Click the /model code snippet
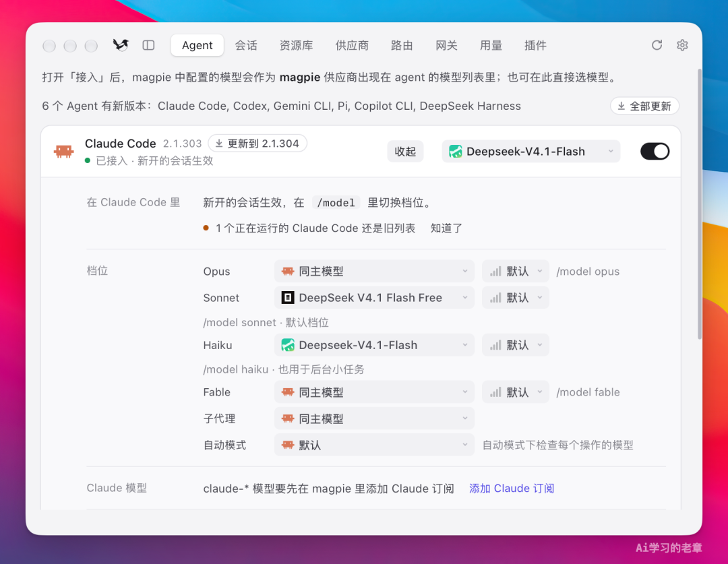The height and width of the screenshot is (564, 728). click(336, 202)
